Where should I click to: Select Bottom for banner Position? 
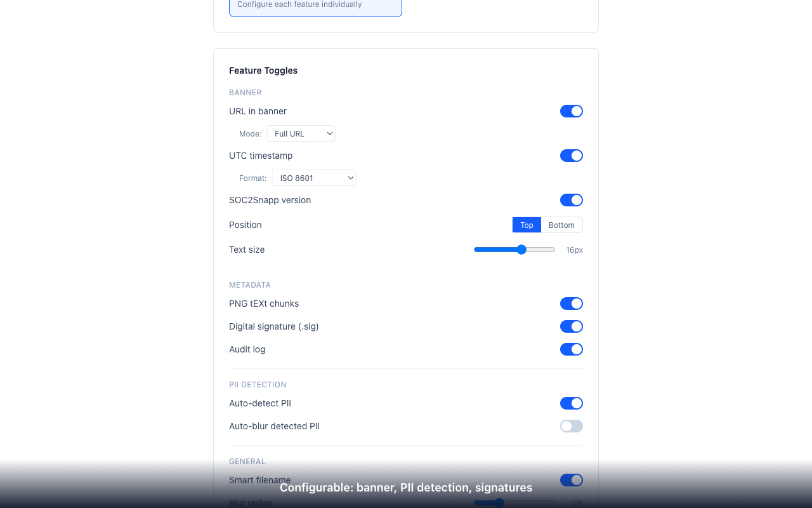point(561,225)
